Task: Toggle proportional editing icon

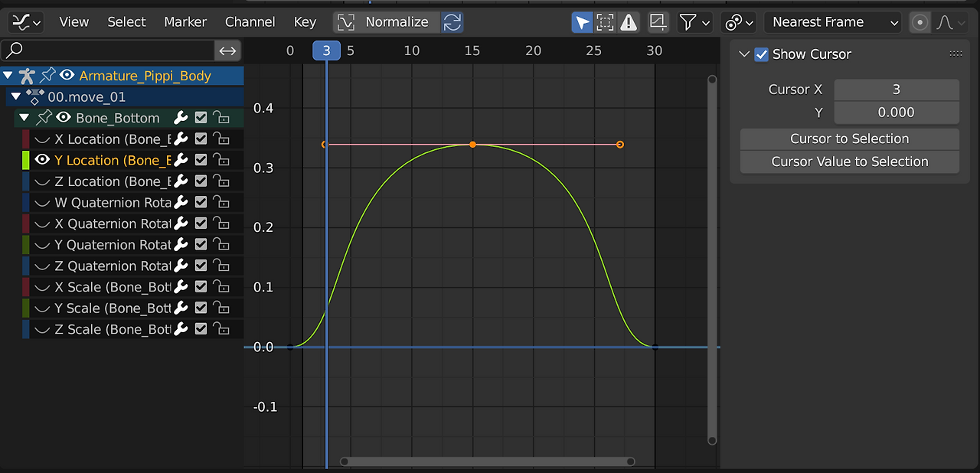Action: (920, 22)
